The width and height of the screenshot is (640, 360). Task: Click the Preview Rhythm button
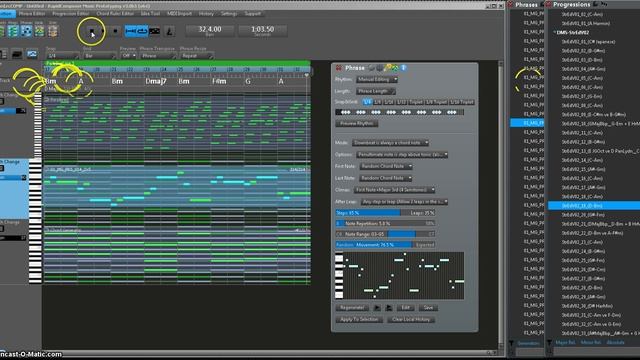coord(357,123)
